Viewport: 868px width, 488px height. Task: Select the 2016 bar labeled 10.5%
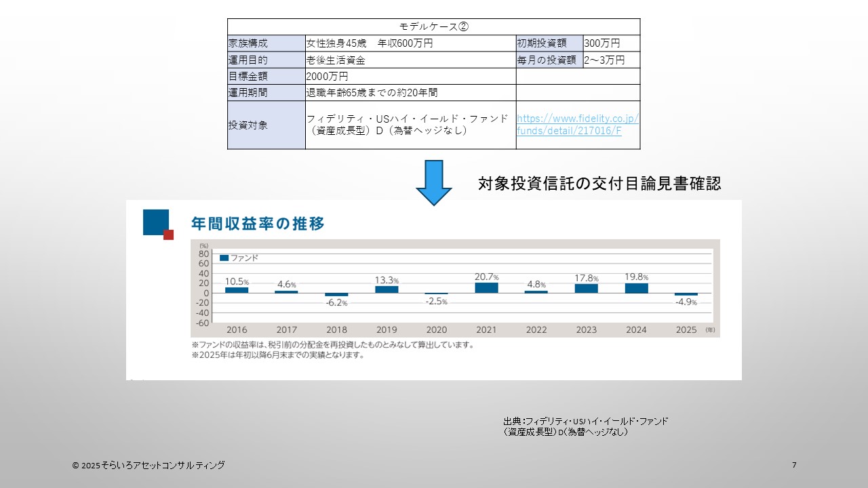click(x=237, y=289)
